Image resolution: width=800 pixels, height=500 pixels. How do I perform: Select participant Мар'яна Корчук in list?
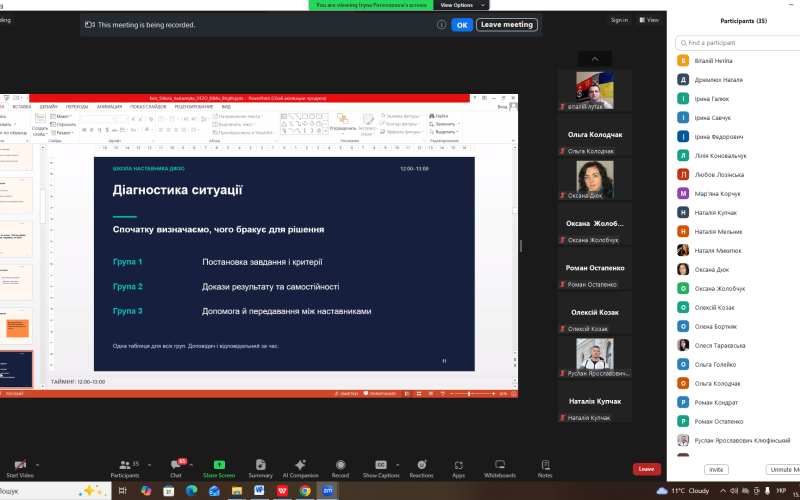tap(735, 193)
